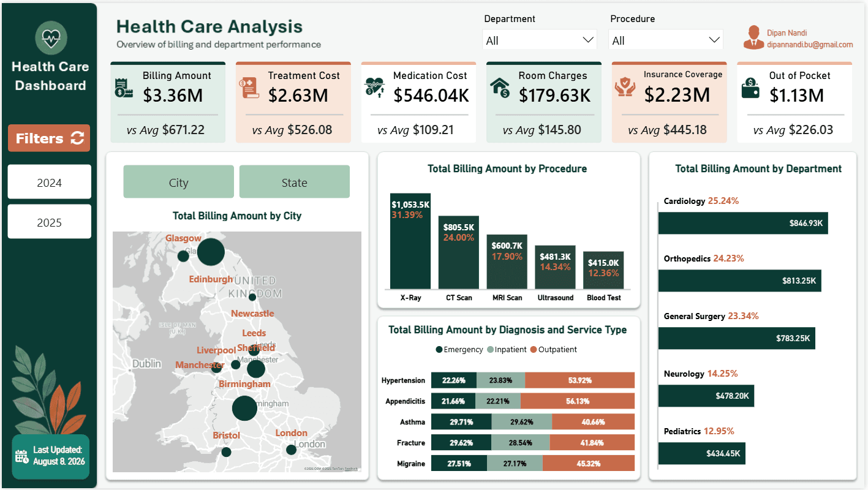This screenshot has height=490, width=868.
Task: Select the Blood Test bar
Action: tap(603, 270)
